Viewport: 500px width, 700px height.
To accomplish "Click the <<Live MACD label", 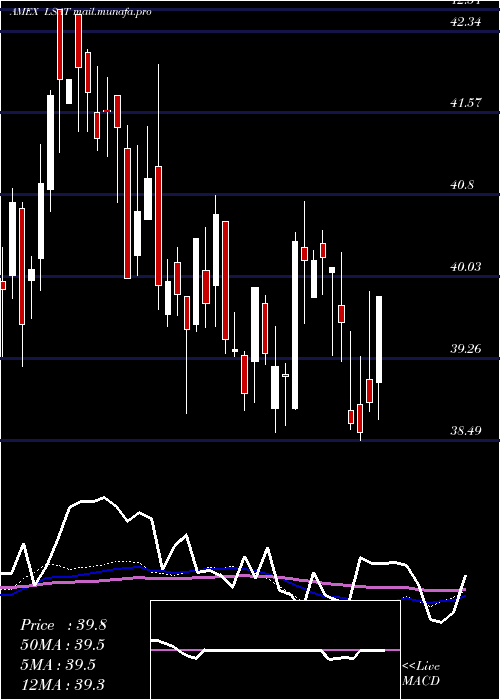I will (421, 673).
